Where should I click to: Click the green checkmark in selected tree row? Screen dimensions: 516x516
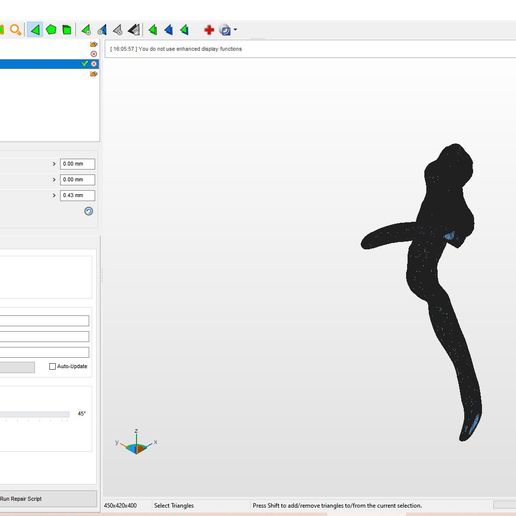[x=85, y=63]
